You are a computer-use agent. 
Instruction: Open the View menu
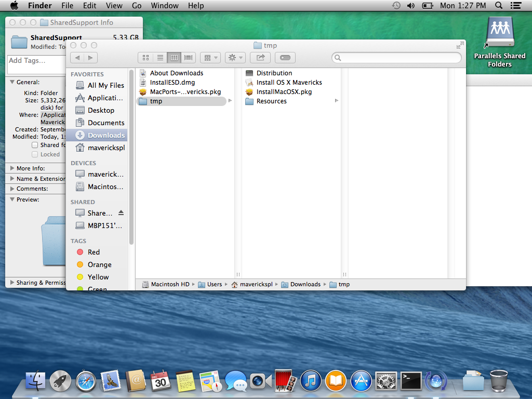[x=114, y=6]
